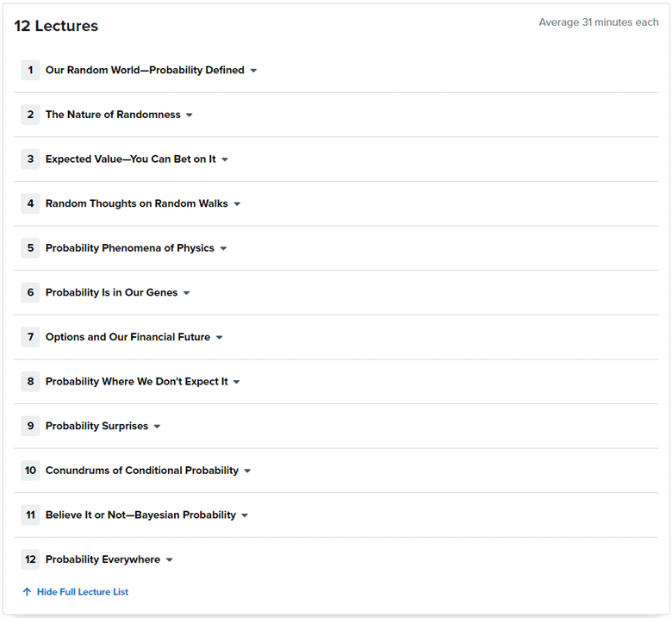672x618 pixels.
Task: Click number badge 2 beside Nature of Randomness
Action: (30, 115)
